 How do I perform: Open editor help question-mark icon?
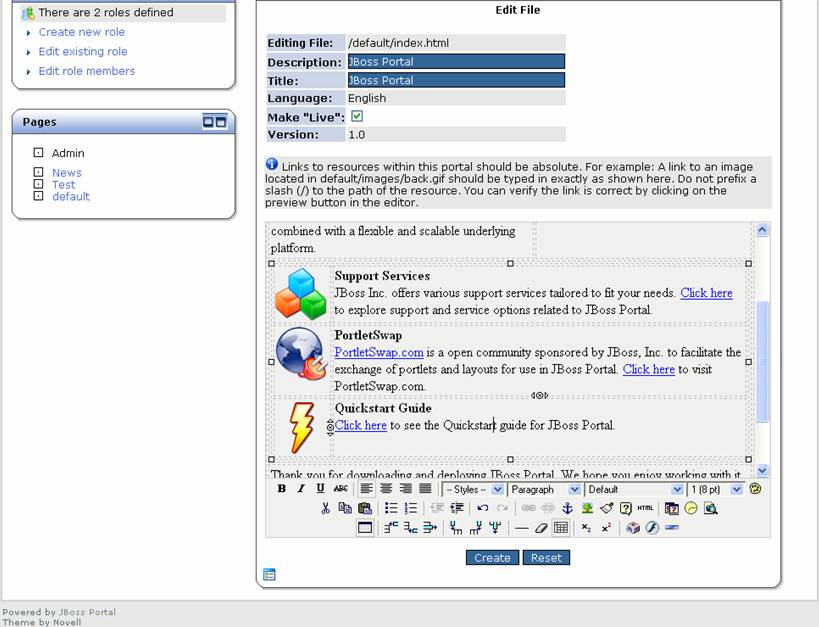626,508
